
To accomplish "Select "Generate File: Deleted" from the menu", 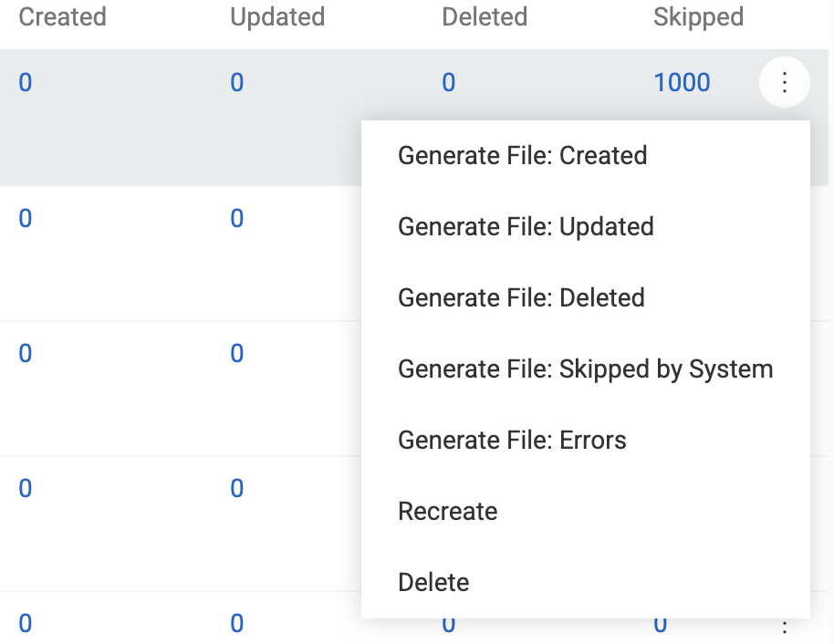I will [520, 297].
